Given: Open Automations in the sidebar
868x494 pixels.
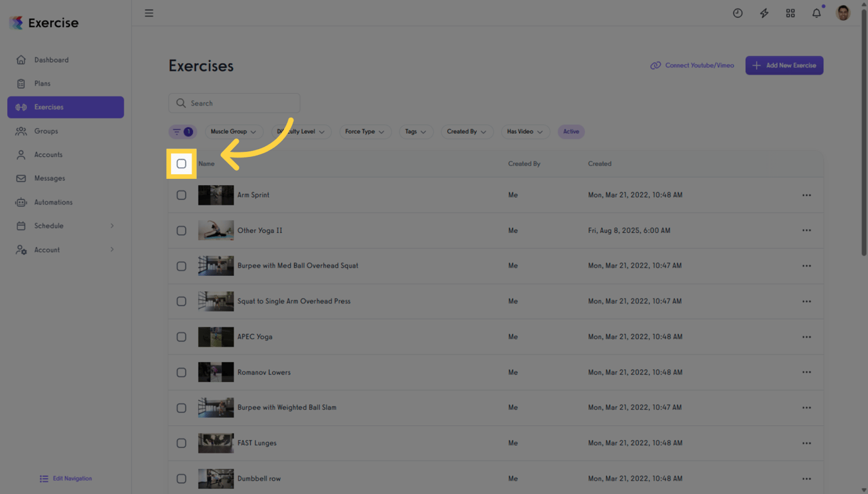Looking at the screenshot, I should [66, 202].
